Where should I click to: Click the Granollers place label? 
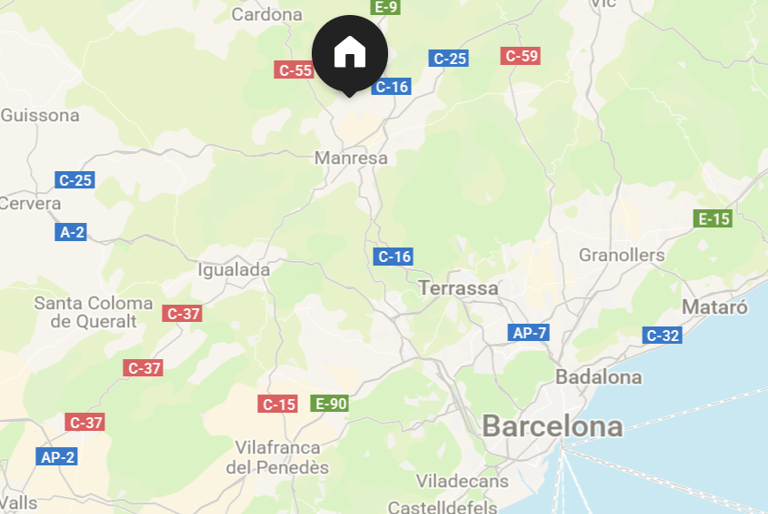point(622,255)
